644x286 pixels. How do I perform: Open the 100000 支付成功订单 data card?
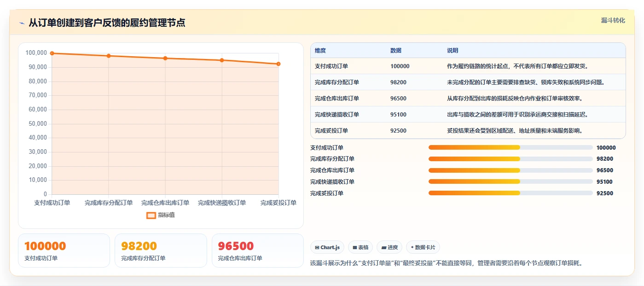tap(64, 251)
